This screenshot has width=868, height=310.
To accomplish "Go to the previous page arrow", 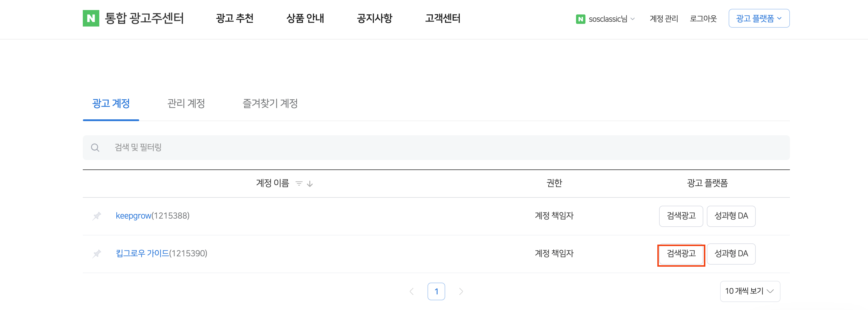I will pos(411,291).
